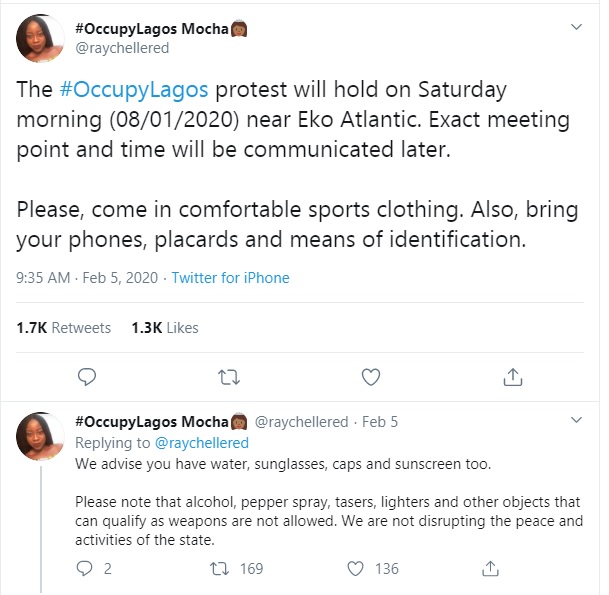The height and width of the screenshot is (595, 609).
Task: Open profile picture on the reply tweet
Action: pyautogui.click(x=41, y=437)
